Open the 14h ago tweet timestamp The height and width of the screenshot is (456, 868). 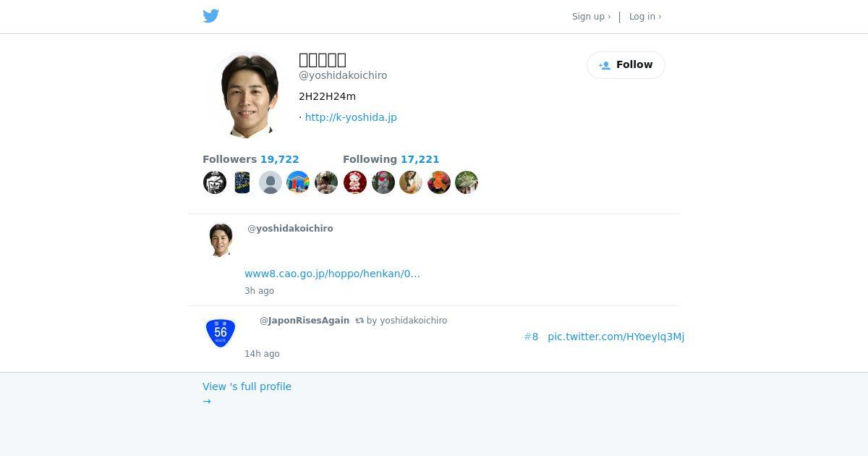pos(262,354)
